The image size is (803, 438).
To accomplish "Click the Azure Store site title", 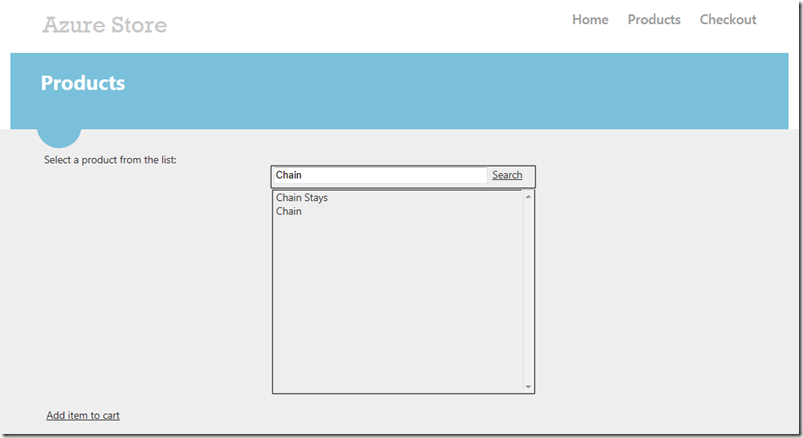I will click(x=104, y=25).
